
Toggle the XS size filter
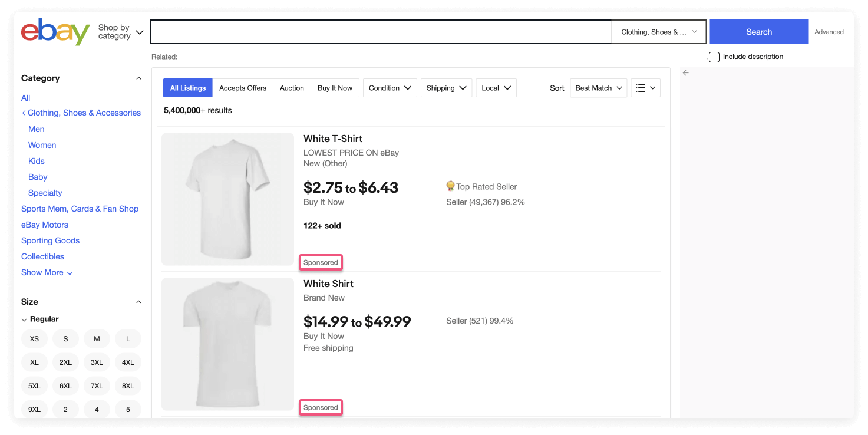[x=34, y=338]
